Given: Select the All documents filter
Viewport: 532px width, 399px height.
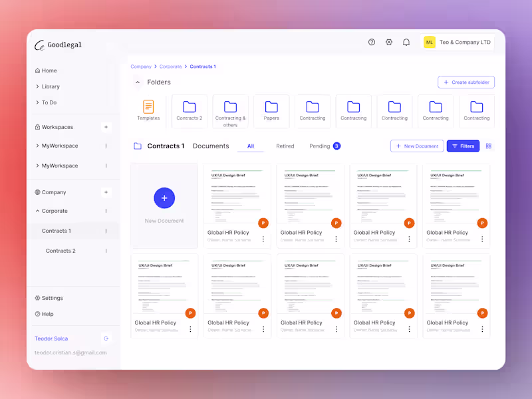Looking at the screenshot, I should click(251, 146).
